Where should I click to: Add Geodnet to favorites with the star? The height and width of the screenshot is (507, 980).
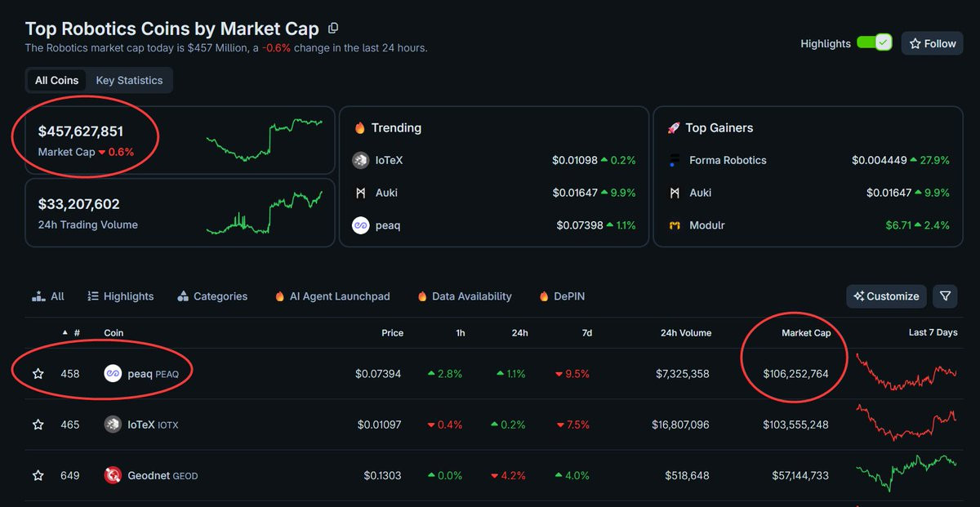(x=38, y=475)
